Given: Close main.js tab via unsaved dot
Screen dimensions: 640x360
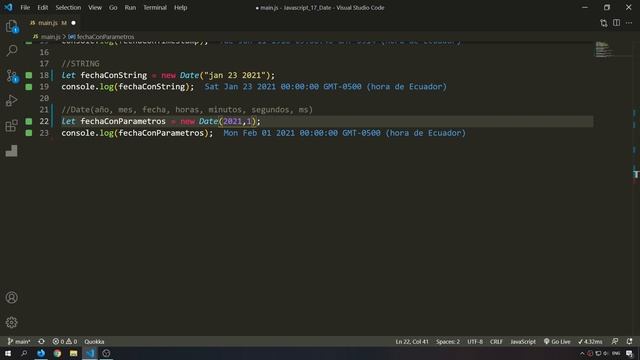Looking at the screenshot, I should click(73, 23).
